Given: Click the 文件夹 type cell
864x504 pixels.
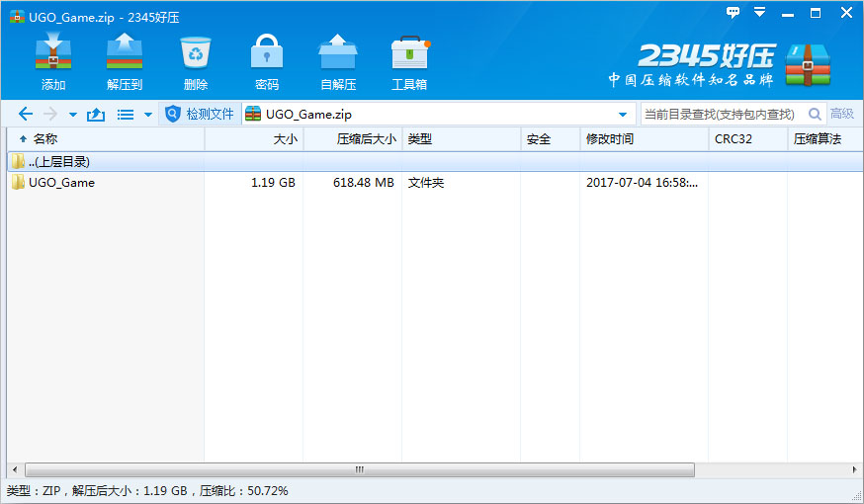Looking at the screenshot, I should click(x=426, y=182).
